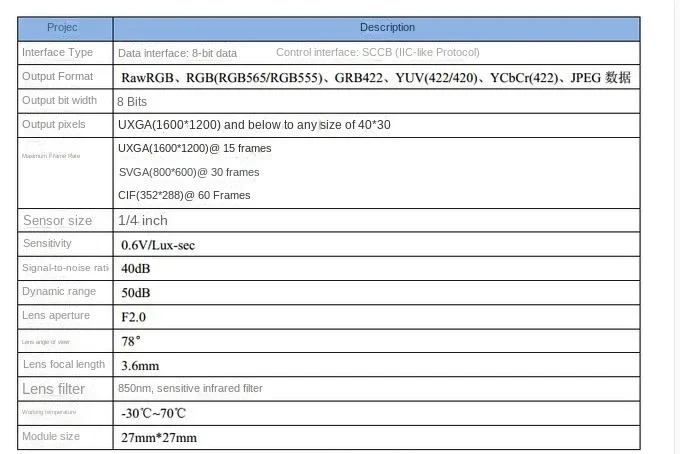Select the 'Sensitivity' label
680x454 pixels.
[47, 243]
